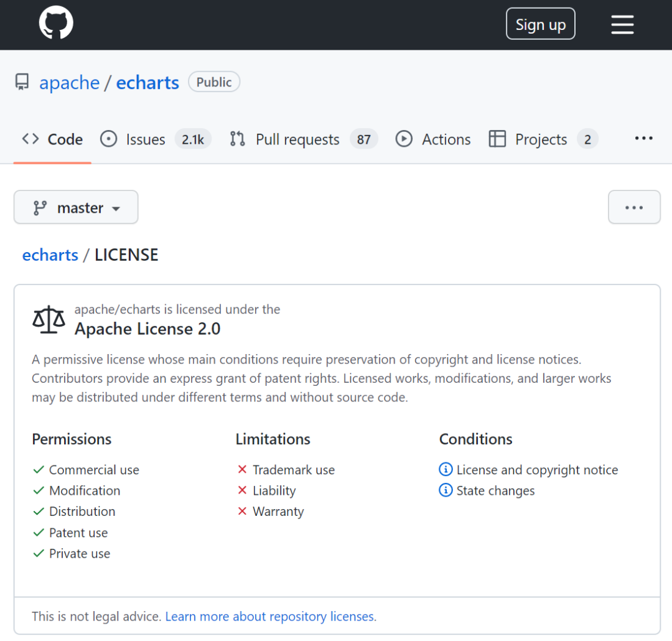Viewport: 672px width, 641px height.
Task: Click the Actions play-circle icon
Action: 404,139
